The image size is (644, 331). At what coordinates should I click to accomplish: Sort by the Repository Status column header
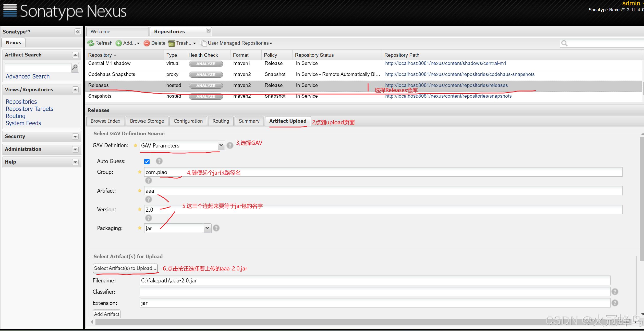click(337, 55)
